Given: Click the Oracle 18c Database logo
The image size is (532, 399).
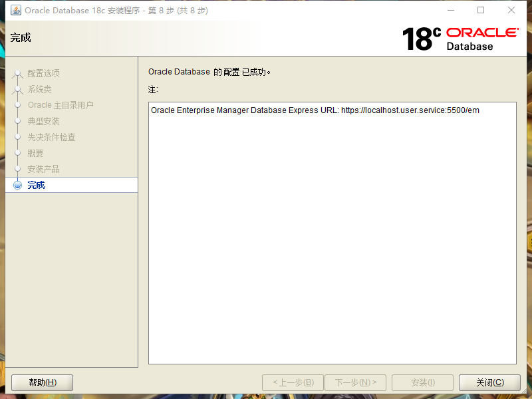Looking at the screenshot, I should click(460, 39).
